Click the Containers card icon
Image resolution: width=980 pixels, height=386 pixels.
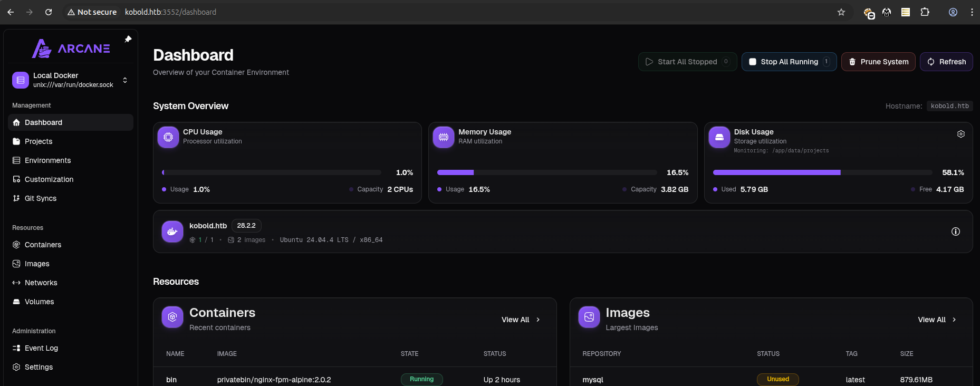point(172,317)
